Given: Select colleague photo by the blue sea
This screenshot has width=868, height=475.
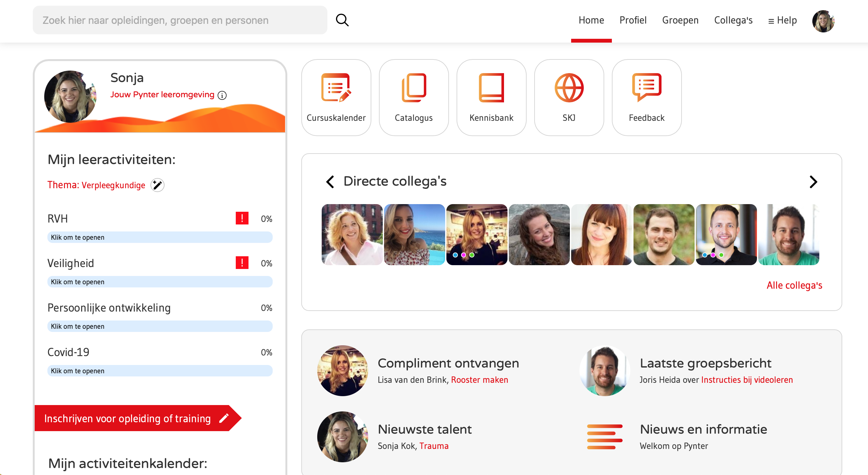Looking at the screenshot, I should click(x=415, y=235).
